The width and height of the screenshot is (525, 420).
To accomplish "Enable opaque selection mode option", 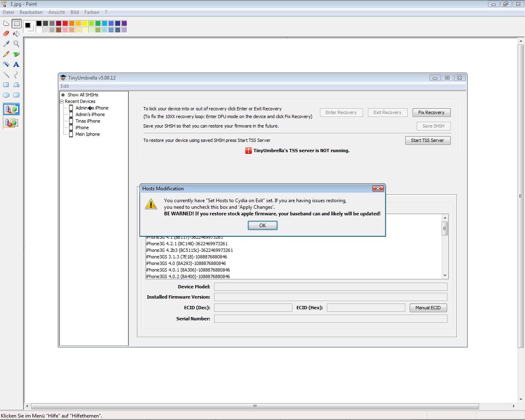I will click(11, 110).
